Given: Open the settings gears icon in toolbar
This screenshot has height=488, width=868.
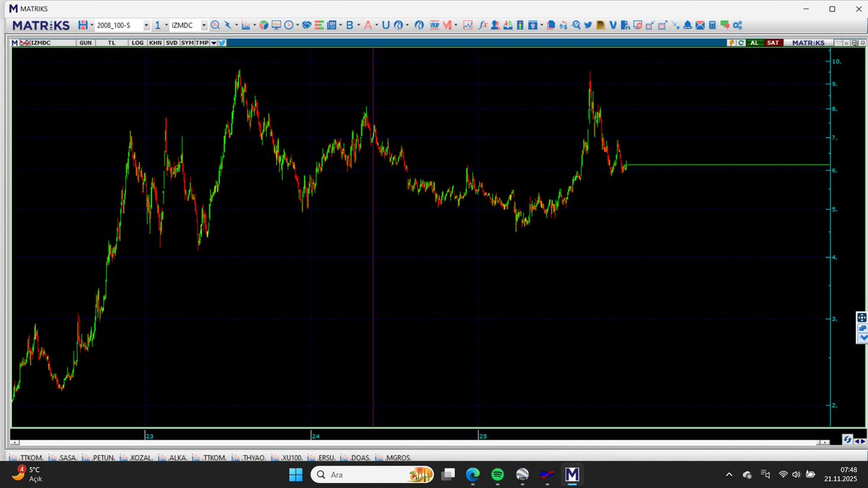Looking at the screenshot, I should coord(737,25).
